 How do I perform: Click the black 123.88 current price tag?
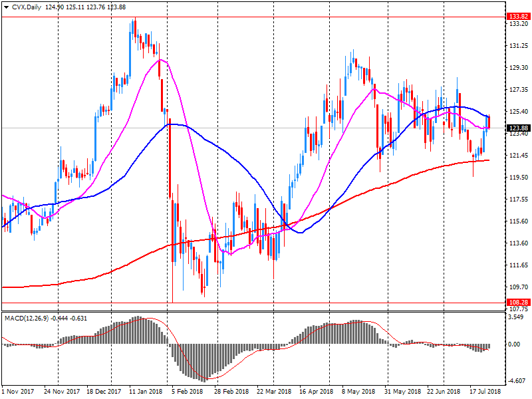[x=517, y=128]
